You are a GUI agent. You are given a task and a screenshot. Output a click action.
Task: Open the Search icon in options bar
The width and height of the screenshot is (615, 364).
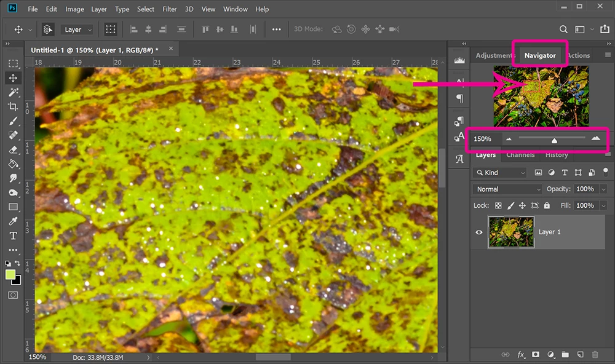(563, 30)
